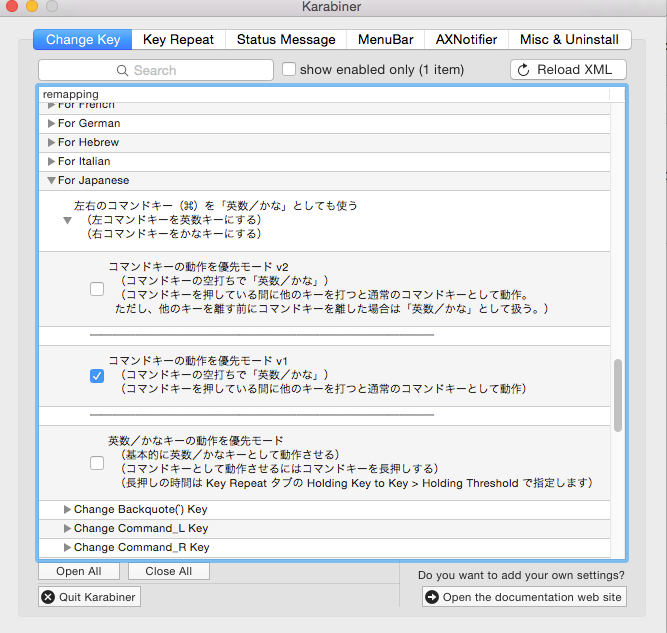Click the 左右のコマンドキー（⌘）を「英数／かな」としても使う text
Screen dimensions: 667x633
click(x=215, y=206)
